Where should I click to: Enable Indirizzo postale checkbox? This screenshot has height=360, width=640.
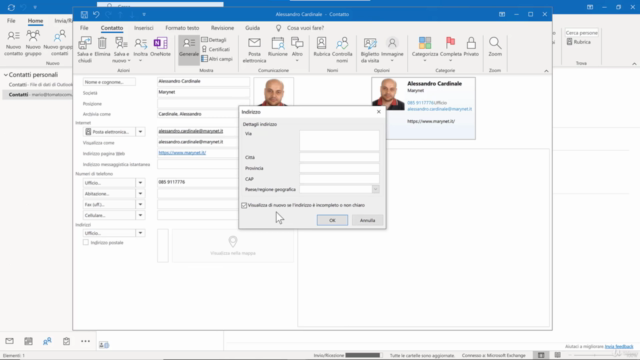(x=86, y=242)
